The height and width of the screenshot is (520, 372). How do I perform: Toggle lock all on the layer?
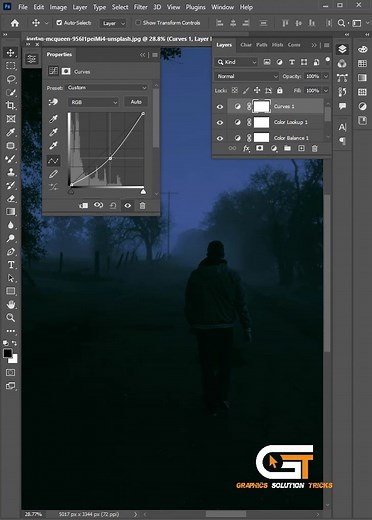[x=280, y=90]
